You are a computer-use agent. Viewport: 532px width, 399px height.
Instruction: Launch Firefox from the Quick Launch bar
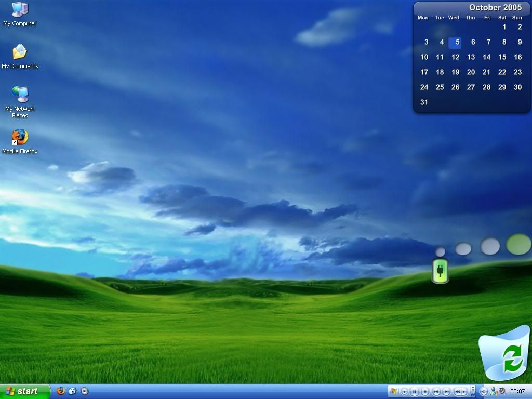(61, 391)
